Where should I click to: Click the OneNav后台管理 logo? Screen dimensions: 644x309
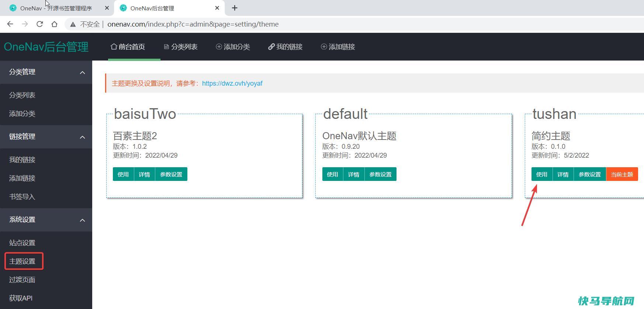[x=46, y=47]
